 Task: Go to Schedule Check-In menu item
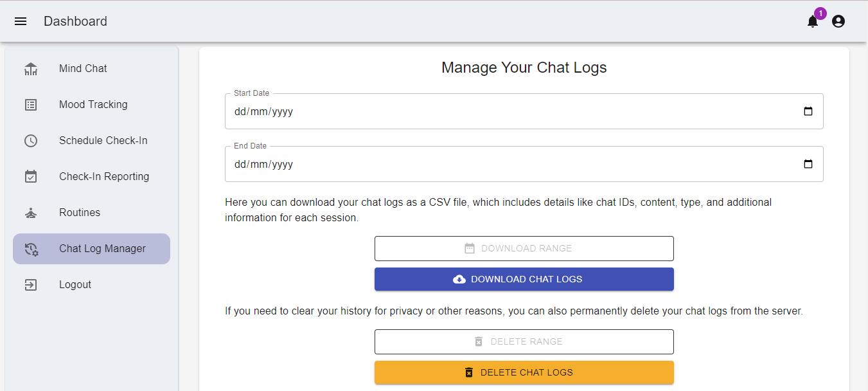(103, 141)
